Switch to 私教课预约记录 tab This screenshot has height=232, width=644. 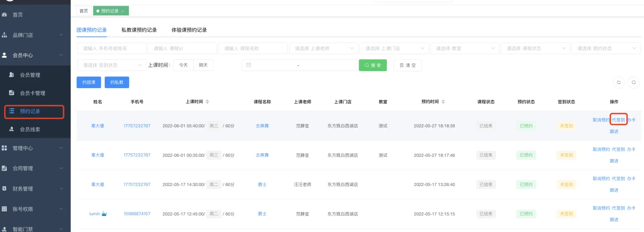(139, 30)
